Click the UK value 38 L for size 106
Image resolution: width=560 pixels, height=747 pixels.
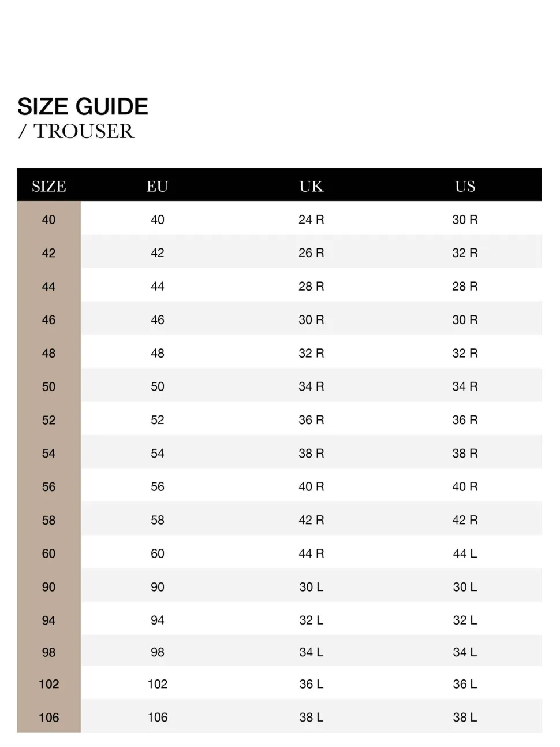pyautogui.click(x=311, y=718)
